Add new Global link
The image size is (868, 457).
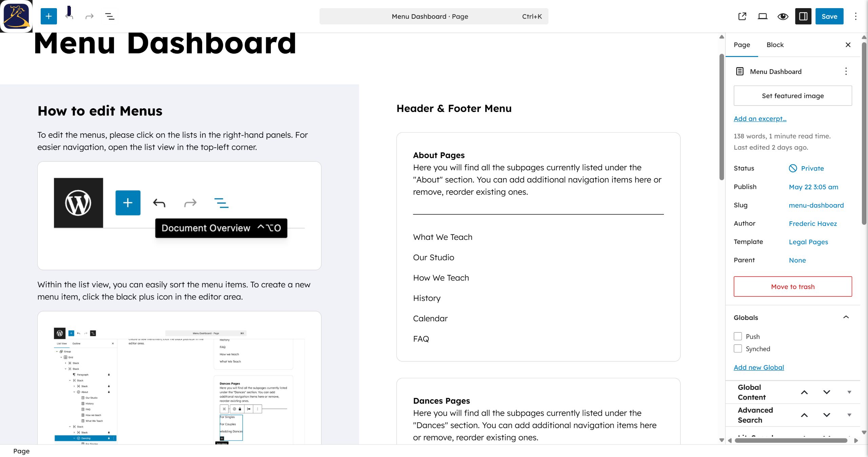pos(759,367)
